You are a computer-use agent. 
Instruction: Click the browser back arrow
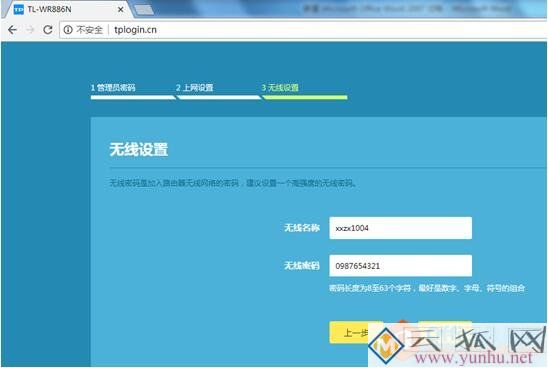(x=13, y=30)
